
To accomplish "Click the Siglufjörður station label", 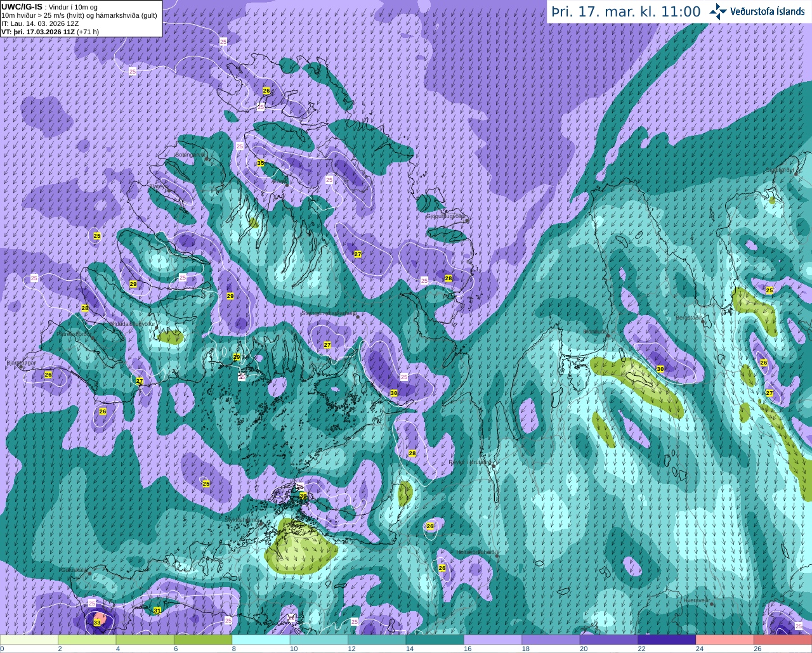I will pos(782,170).
